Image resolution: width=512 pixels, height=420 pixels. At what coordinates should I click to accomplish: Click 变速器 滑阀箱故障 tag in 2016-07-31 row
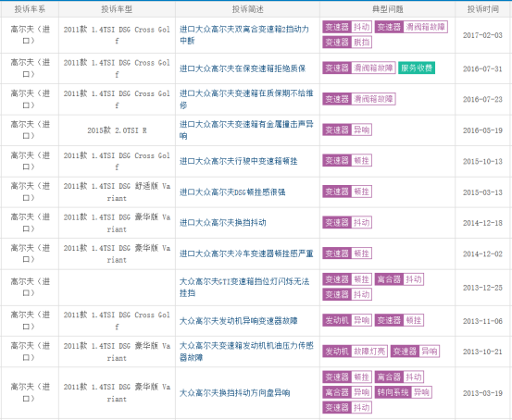(x=359, y=68)
